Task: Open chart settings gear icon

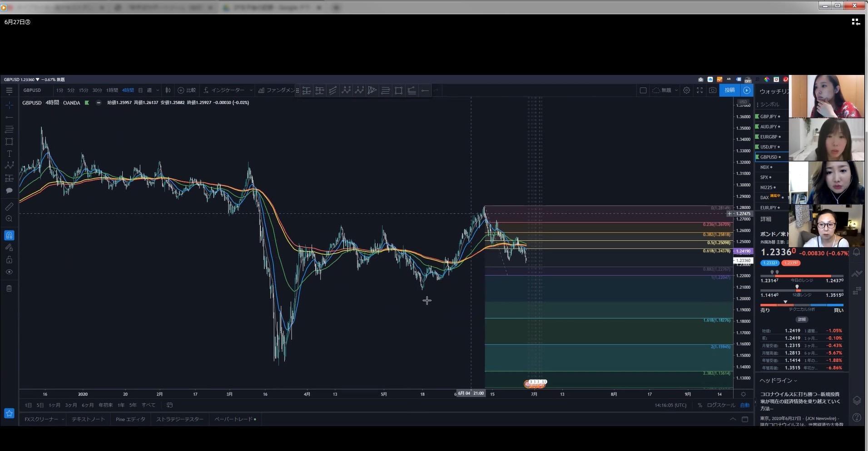Action: pos(687,90)
